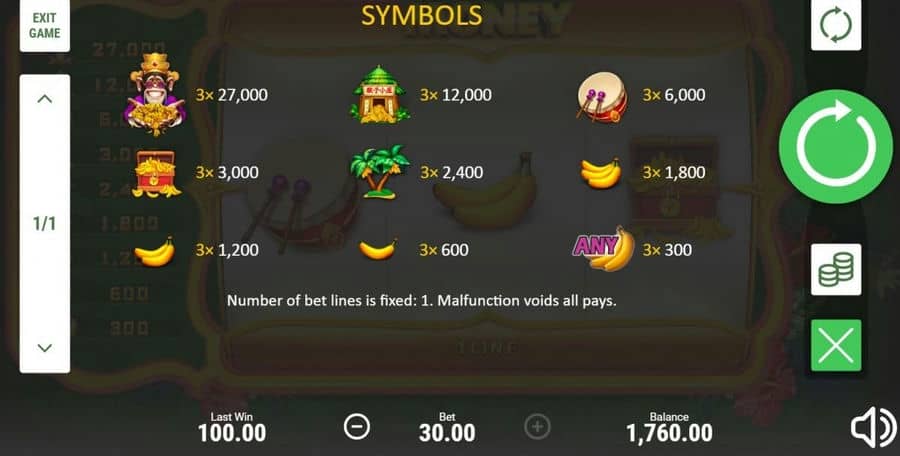Go to previous paytable page up chevron
The height and width of the screenshot is (456, 900).
tap(45, 99)
